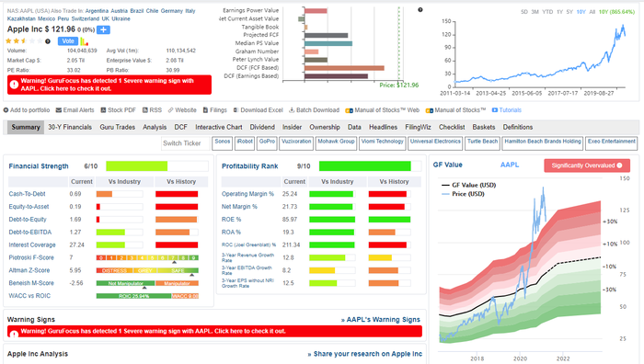The image size is (644, 364).
Task: Open Manual of Stocks Web
Action: click(383, 110)
